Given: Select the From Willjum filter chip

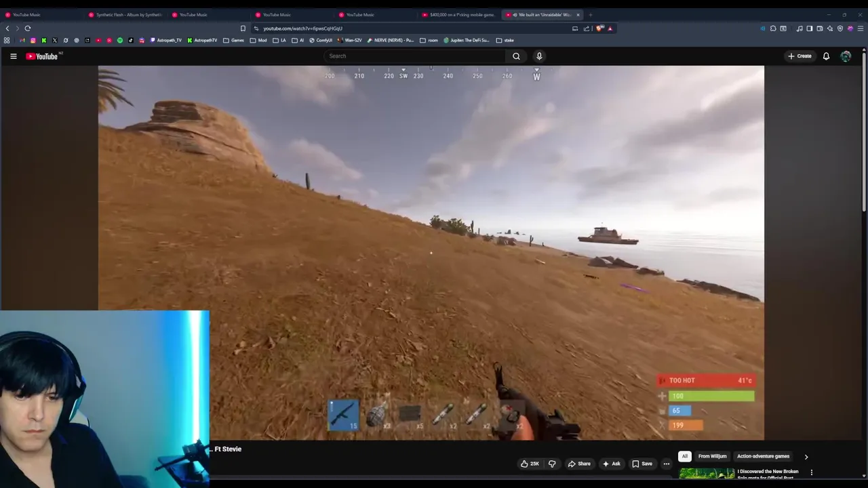Looking at the screenshot, I should tap(712, 456).
